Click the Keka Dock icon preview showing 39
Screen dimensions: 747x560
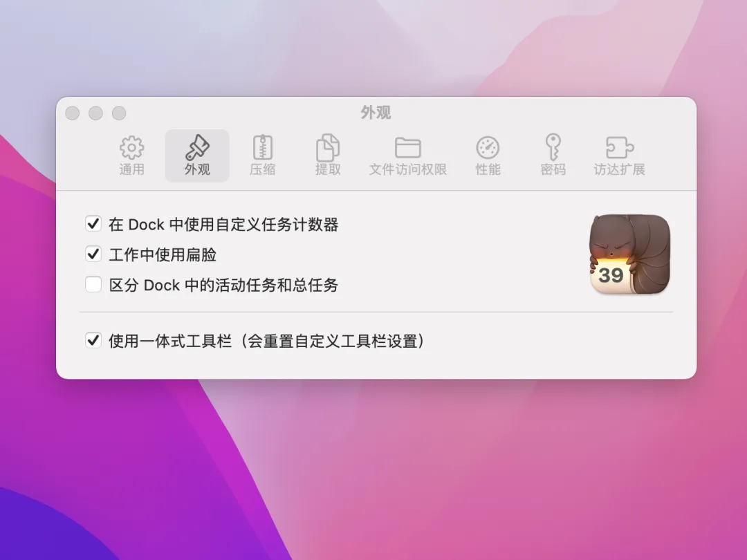coord(630,254)
